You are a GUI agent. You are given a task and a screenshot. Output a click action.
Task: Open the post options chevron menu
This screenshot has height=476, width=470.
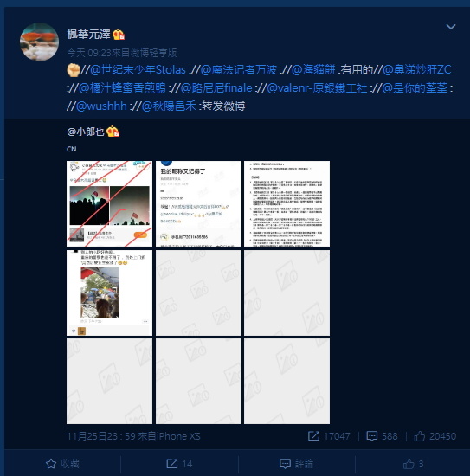click(451, 27)
